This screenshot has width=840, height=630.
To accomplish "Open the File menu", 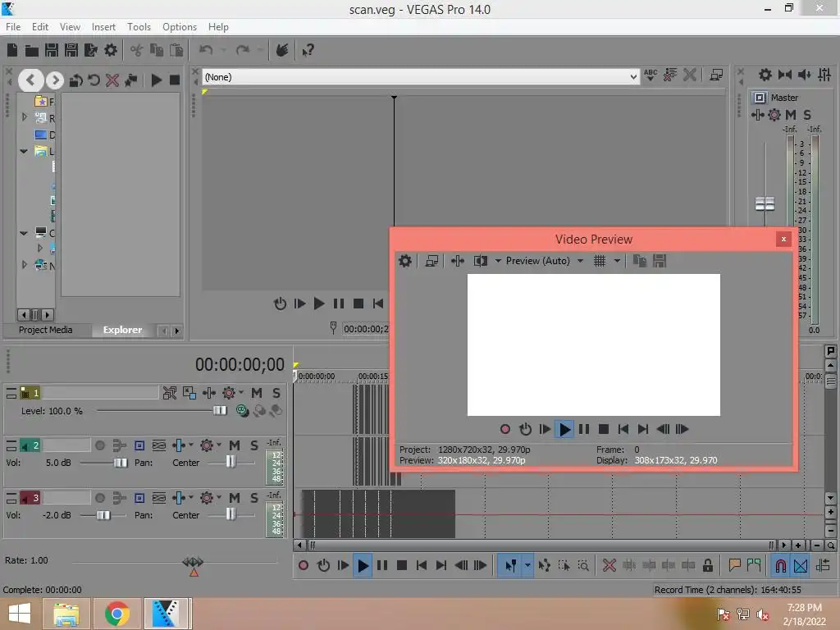I will coord(13,27).
